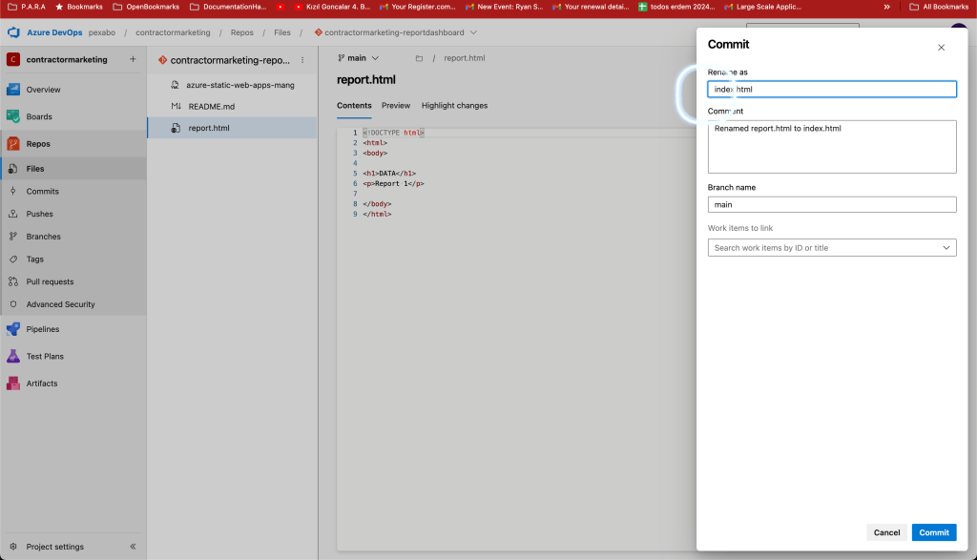Open the All Bookmarks folder

pyautogui.click(x=939, y=7)
